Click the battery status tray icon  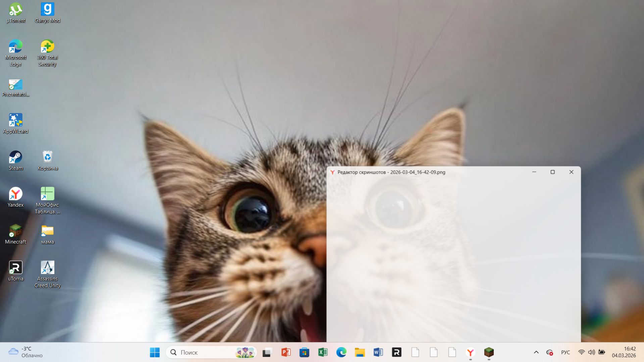coord(602,352)
